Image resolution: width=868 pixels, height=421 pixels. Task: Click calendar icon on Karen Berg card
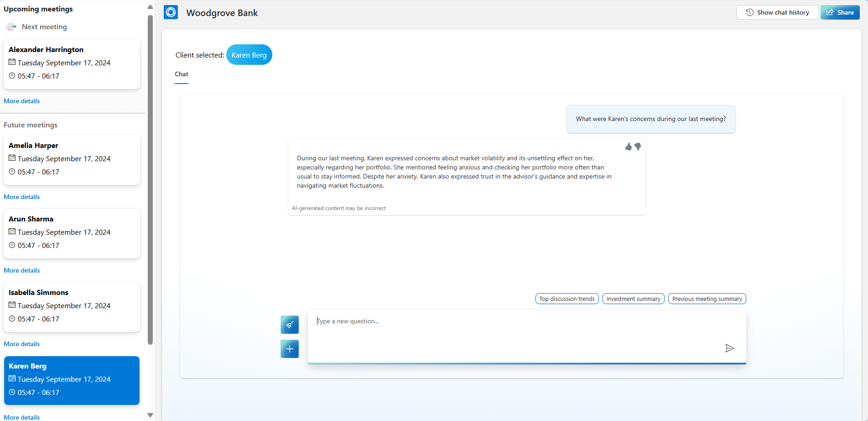12,379
